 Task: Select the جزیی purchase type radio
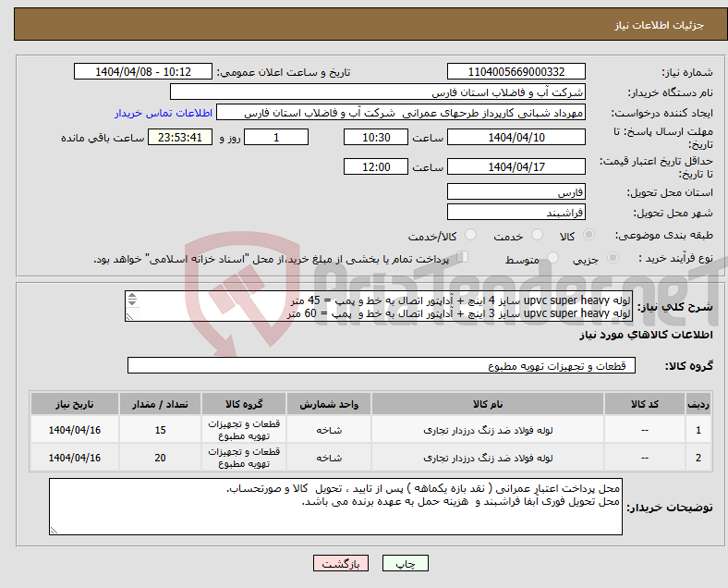point(613,257)
